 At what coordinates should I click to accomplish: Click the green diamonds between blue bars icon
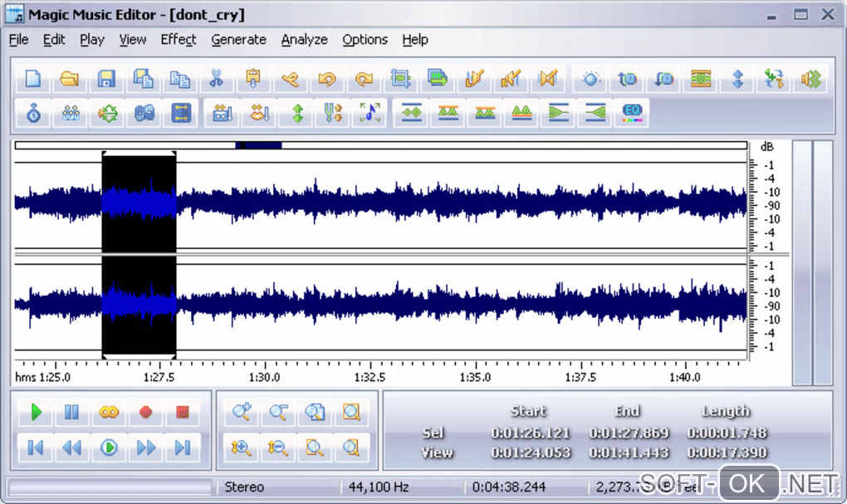[412, 113]
